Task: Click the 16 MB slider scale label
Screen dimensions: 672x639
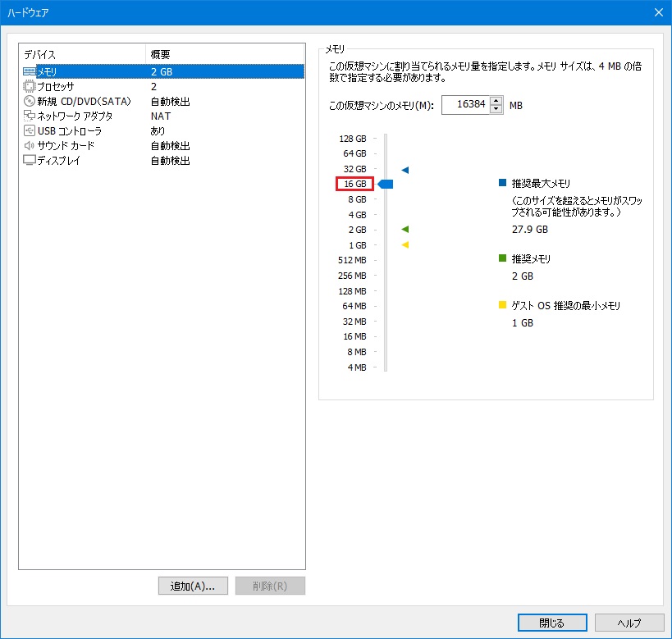Action: [x=354, y=336]
